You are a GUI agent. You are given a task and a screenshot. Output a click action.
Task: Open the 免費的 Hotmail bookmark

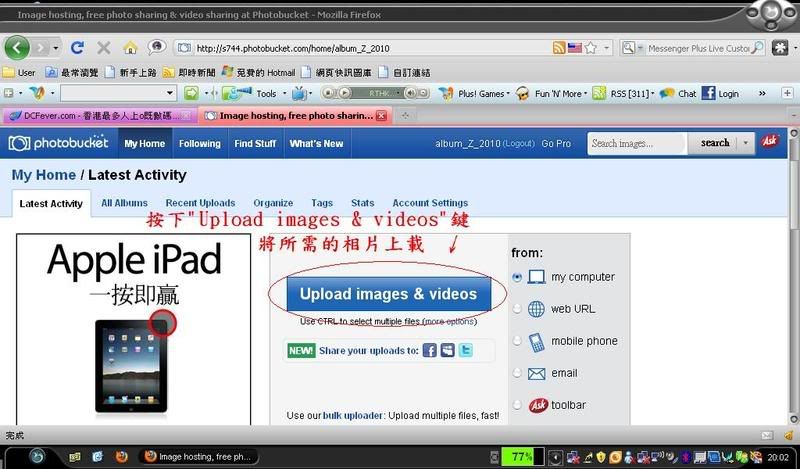[x=259, y=72]
